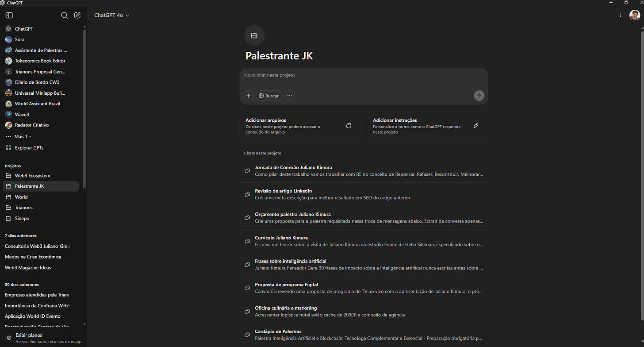Click the chat icon beside Revisão de artigo LinkedIn

pyautogui.click(x=248, y=194)
